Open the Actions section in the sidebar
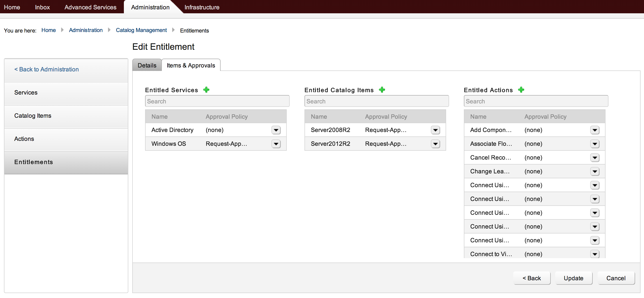Image resolution: width=644 pixels, height=298 pixels. pyautogui.click(x=24, y=139)
